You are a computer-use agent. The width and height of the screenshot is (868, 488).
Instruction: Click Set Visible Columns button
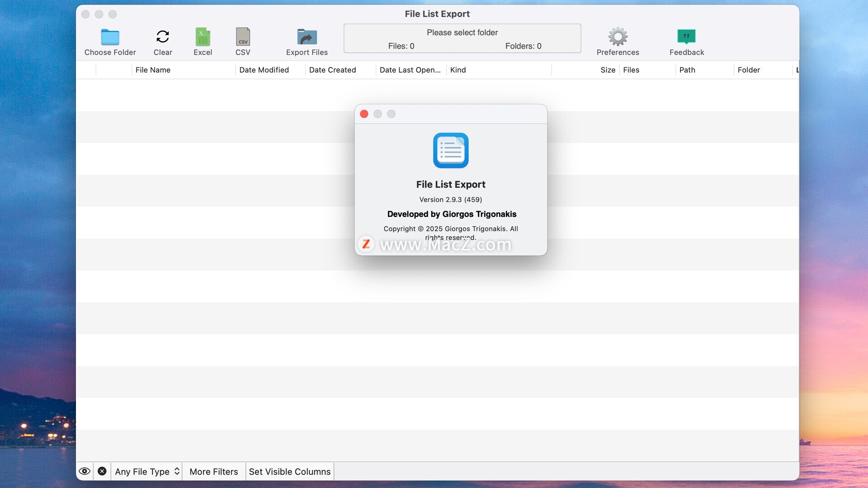click(x=290, y=471)
